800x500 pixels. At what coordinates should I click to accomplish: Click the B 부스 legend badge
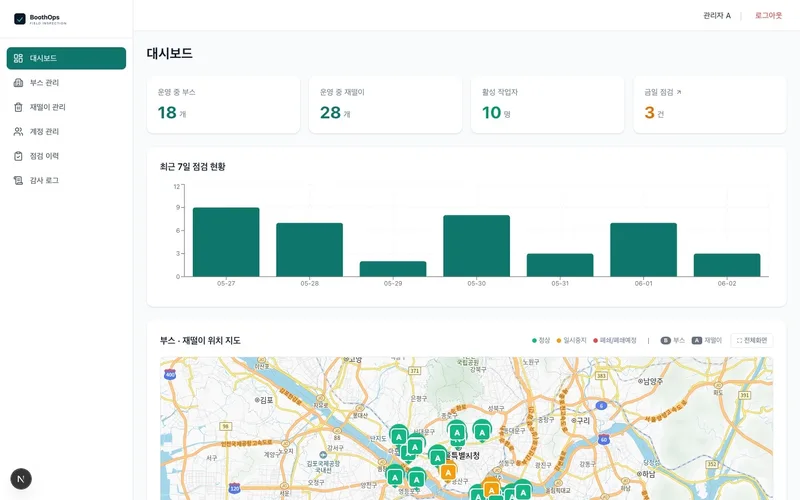coord(665,341)
